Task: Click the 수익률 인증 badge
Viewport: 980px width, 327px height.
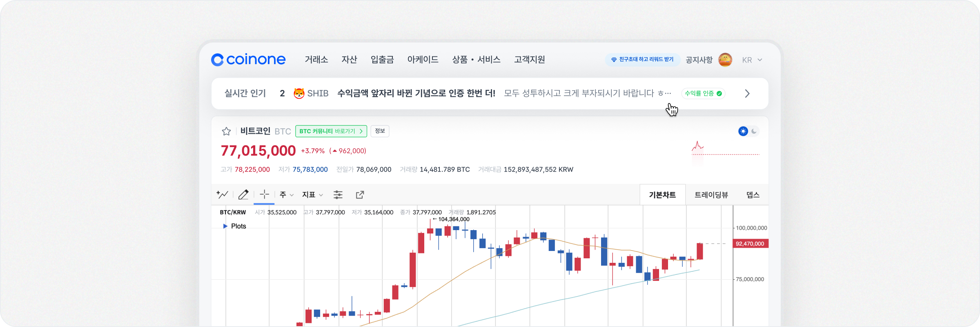Action: point(703,94)
